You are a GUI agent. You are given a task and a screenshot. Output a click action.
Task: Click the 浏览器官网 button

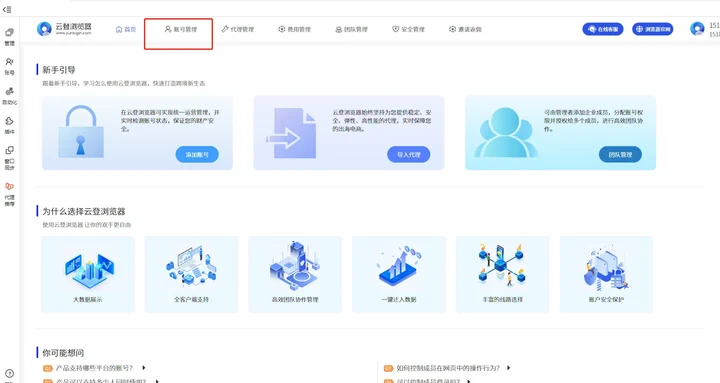tap(652, 29)
